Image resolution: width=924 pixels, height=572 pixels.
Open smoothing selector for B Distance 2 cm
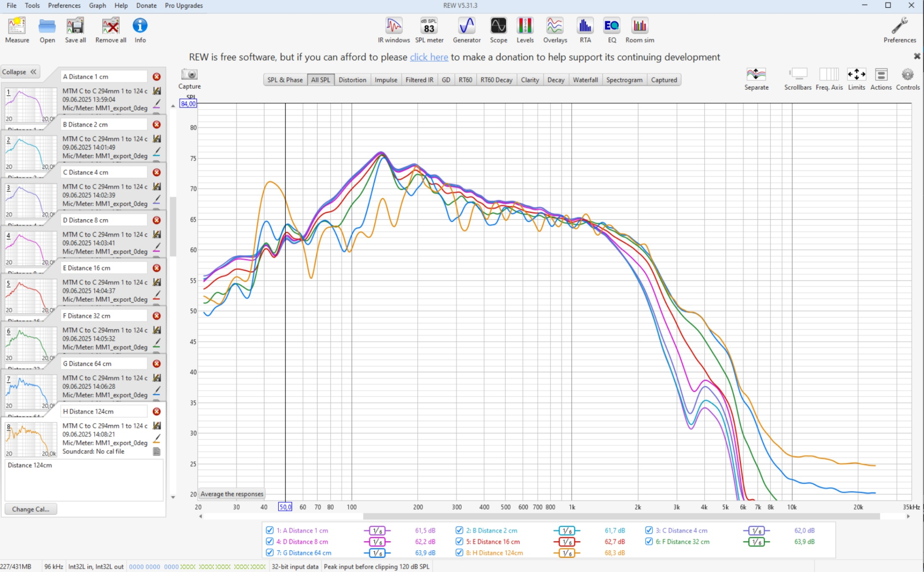click(567, 530)
